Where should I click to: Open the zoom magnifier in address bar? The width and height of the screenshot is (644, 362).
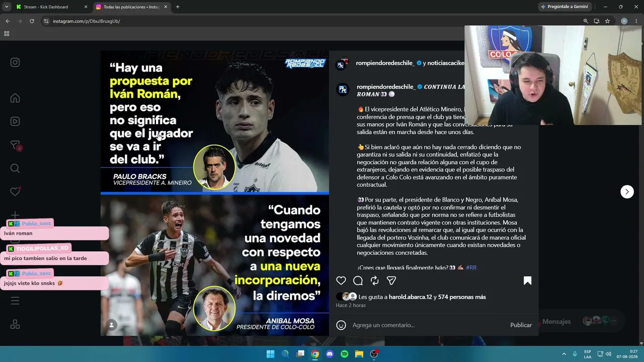pos(586,21)
